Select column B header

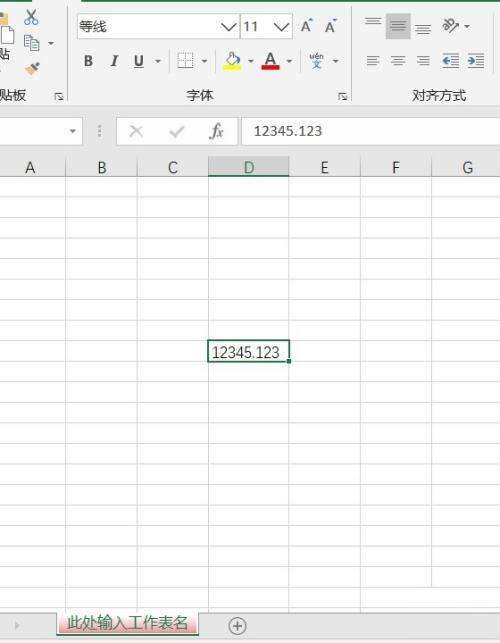coord(101,168)
